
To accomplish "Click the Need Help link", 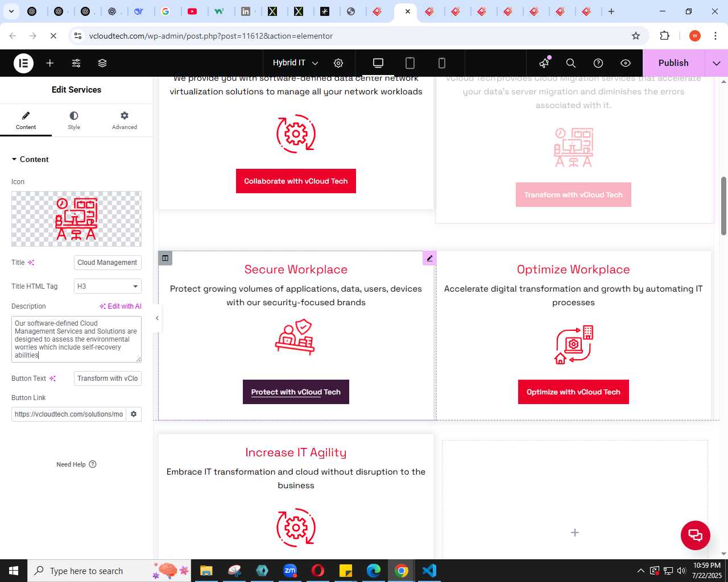I will click(x=76, y=464).
